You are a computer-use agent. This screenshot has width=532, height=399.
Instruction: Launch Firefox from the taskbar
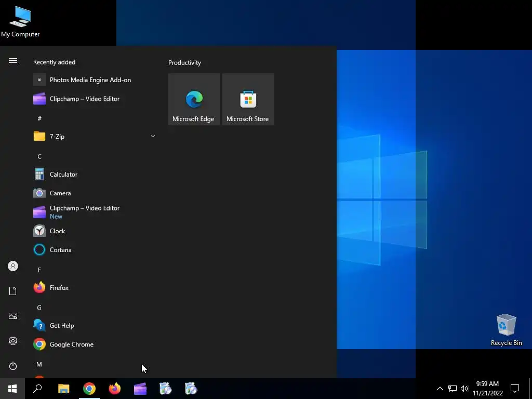(x=115, y=389)
